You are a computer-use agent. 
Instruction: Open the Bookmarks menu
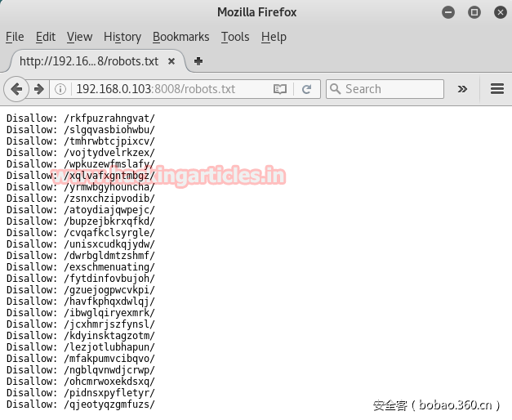click(x=180, y=37)
